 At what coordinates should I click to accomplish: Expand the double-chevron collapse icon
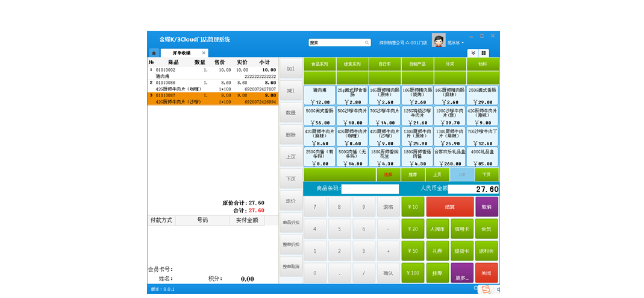pos(473,53)
